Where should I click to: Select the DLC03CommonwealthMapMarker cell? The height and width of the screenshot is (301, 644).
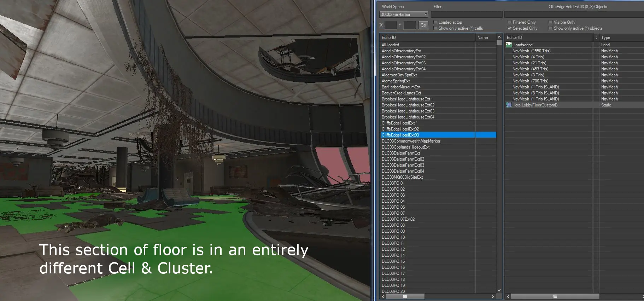pyautogui.click(x=438, y=141)
